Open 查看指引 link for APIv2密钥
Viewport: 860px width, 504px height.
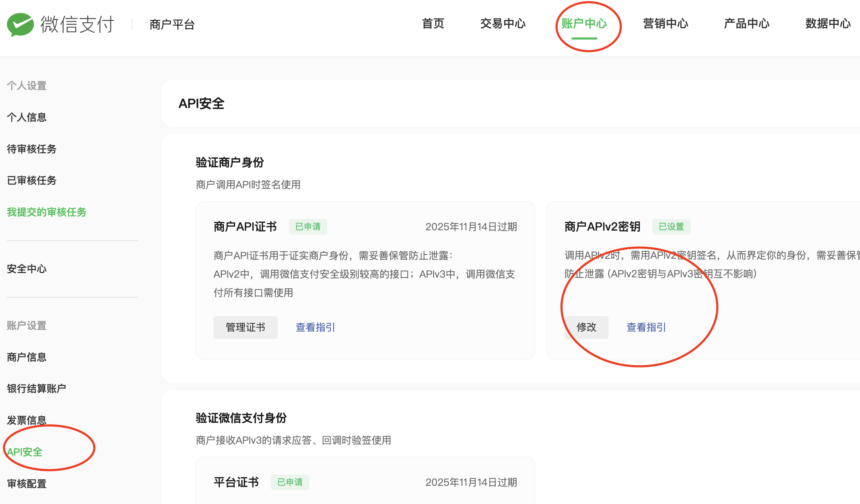click(646, 327)
